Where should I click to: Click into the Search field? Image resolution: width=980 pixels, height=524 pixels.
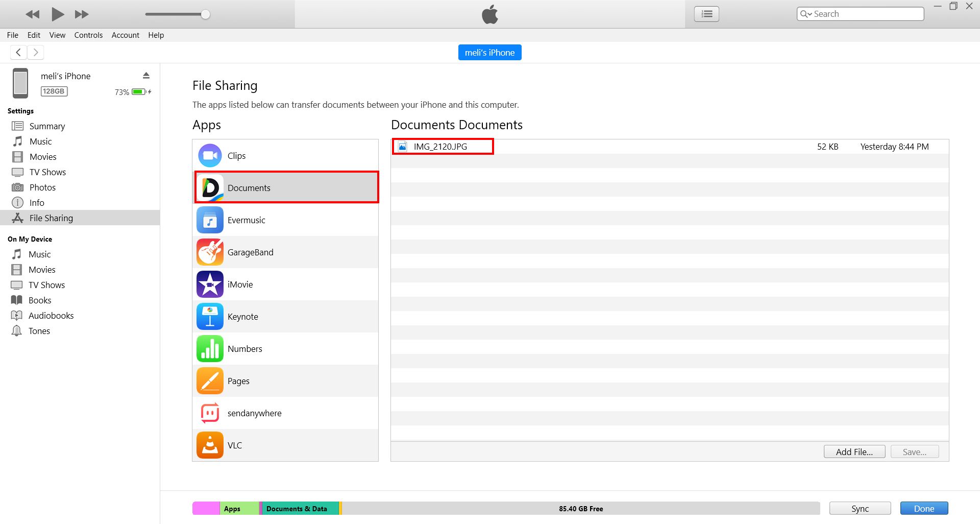860,14
